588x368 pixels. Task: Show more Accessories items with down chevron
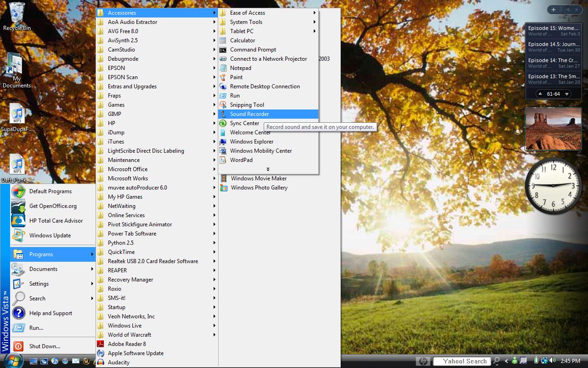coord(268,169)
